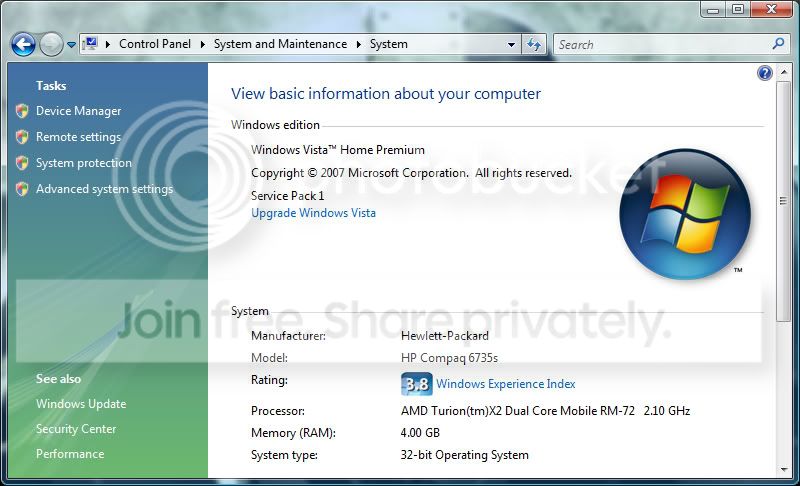
Task: Click the scrollbar down arrow
Action: click(x=784, y=470)
